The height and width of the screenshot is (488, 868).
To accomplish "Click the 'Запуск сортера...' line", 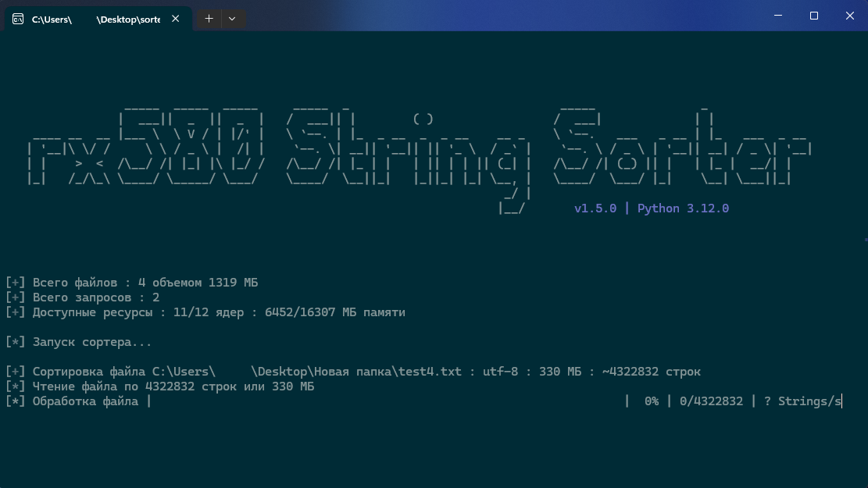I will click(79, 343).
